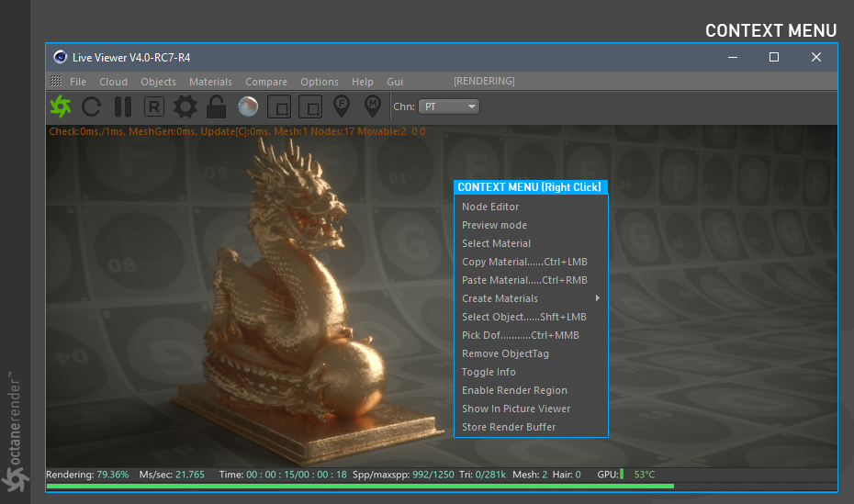Viewport: 854px width, 504px height.
Task: Minimize the Live Viewer window
Action: 733,57
